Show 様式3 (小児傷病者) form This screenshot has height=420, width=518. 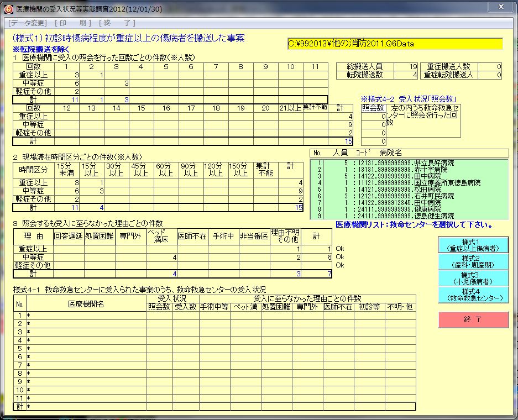(x=473, y=278)
